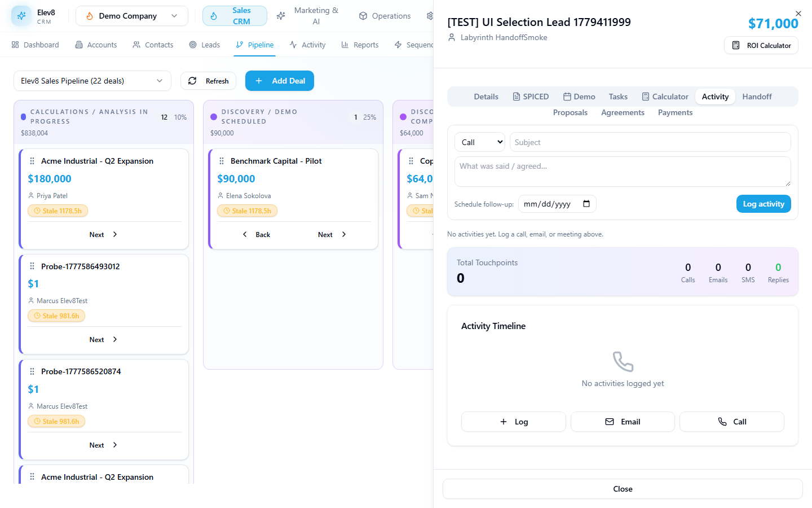Go to the Payments tab

675,112
